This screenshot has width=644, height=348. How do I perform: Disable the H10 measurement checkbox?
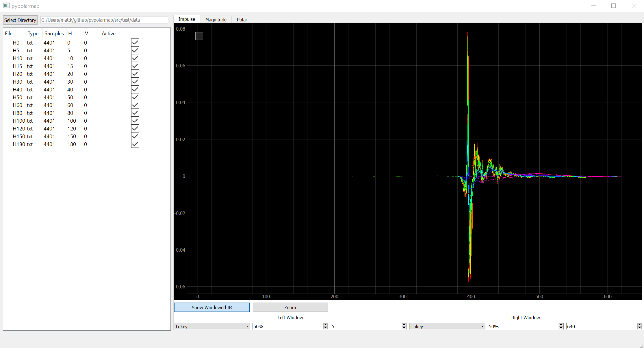(x=135, y=58)
